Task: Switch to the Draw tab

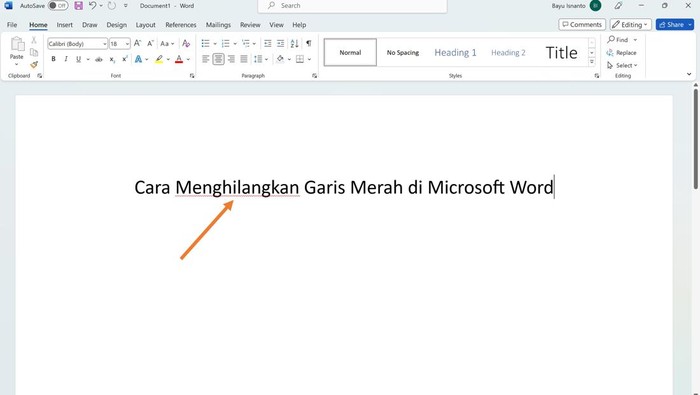Action: pyautogui.click(x=90, y=25)
